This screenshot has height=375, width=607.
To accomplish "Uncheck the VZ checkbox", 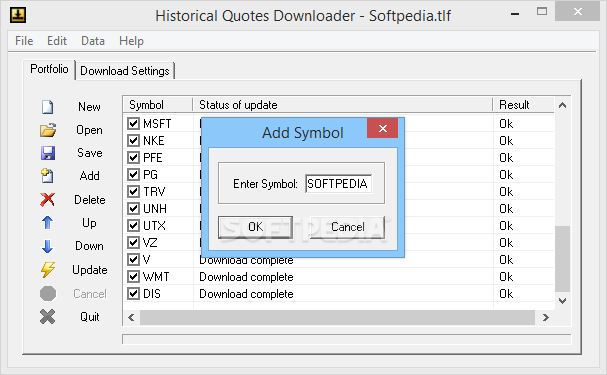I will pyautogui.click(x=134, y=243).
